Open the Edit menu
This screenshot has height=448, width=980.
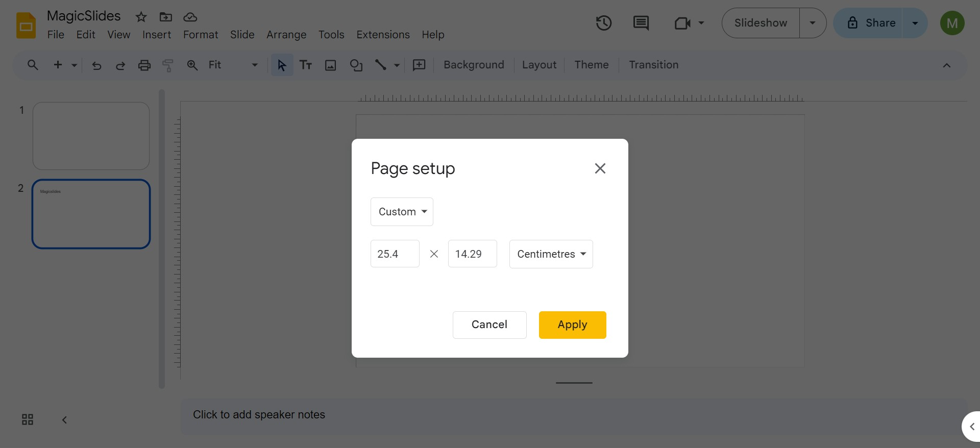(86, 35)
